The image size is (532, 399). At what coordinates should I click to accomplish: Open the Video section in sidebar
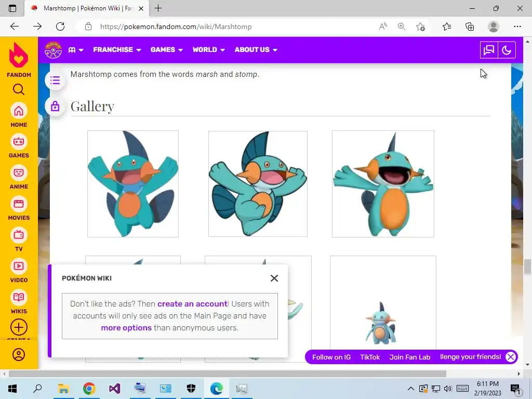19,267
